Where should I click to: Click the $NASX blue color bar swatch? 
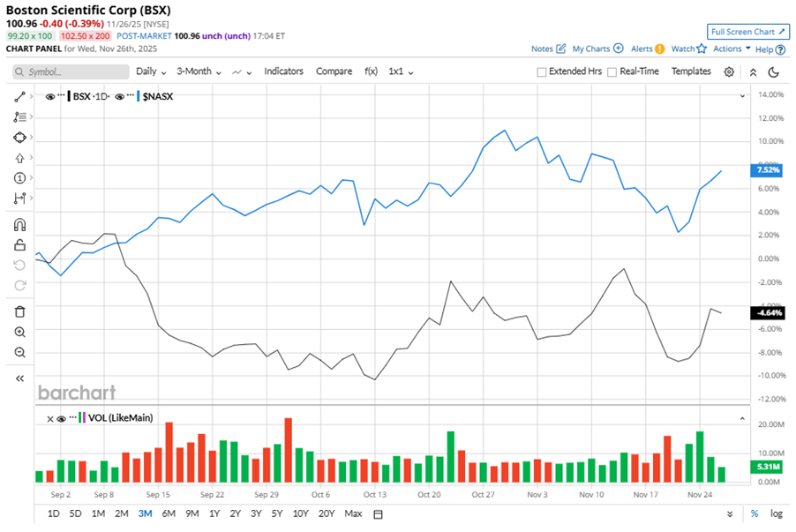point(138,96)
